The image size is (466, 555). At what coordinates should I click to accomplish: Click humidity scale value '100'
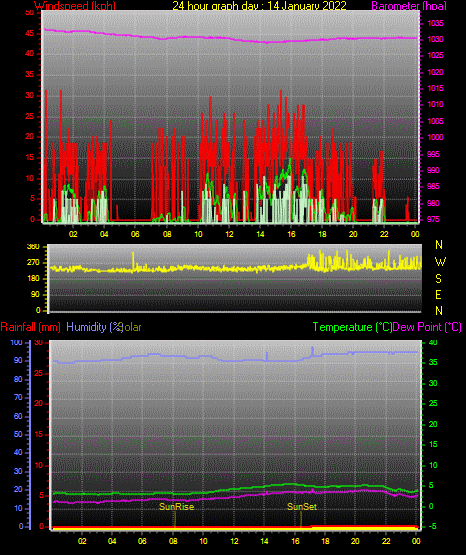coord(17,342)
